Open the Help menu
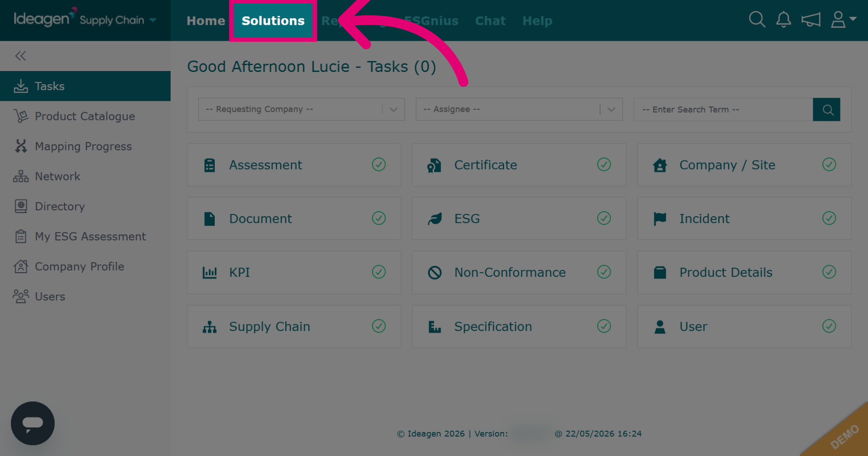Viewport: 868px width, 456px height. 537,21
